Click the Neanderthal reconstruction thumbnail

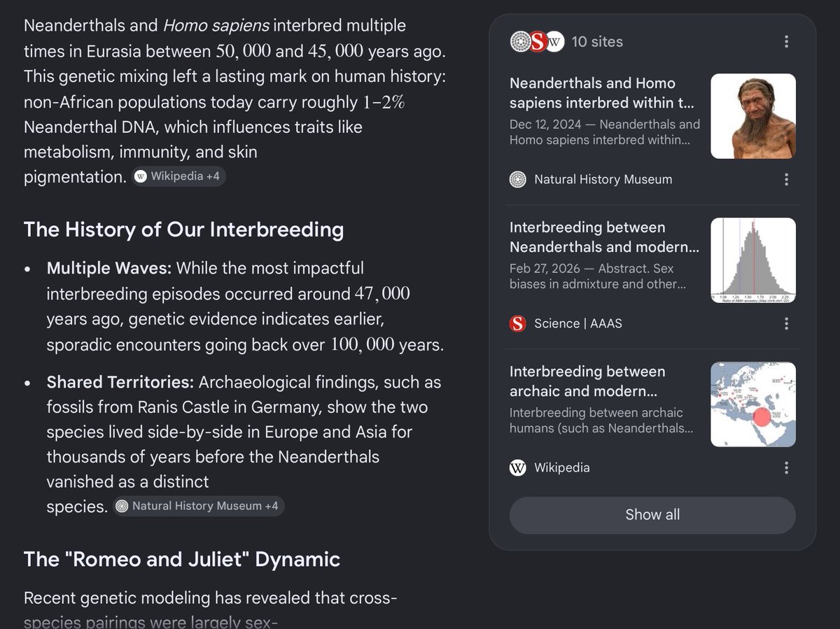tap(753, 116)
